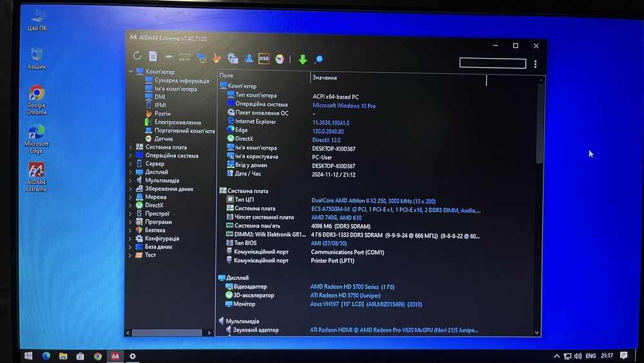Collapse the Комп'ютер tree node
Screen dimensions: 644x363
(x=131, y=71)
